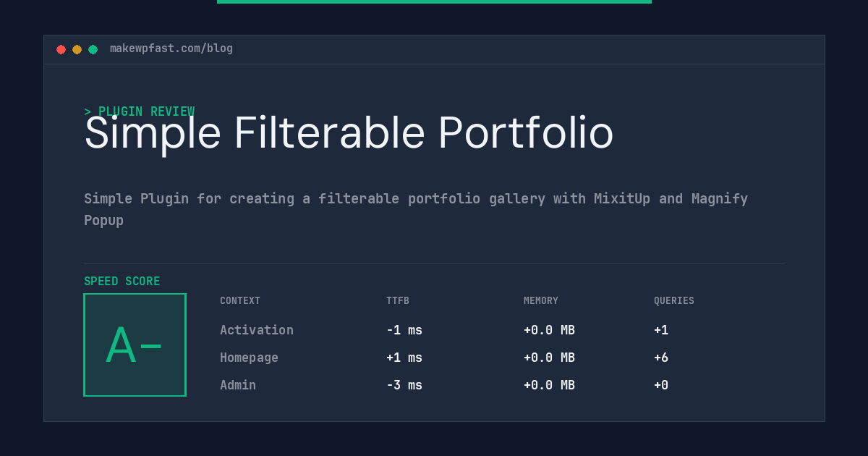Click Activation memory value '+0.0 MB'
868x456 pixels.
click(549, 330)
